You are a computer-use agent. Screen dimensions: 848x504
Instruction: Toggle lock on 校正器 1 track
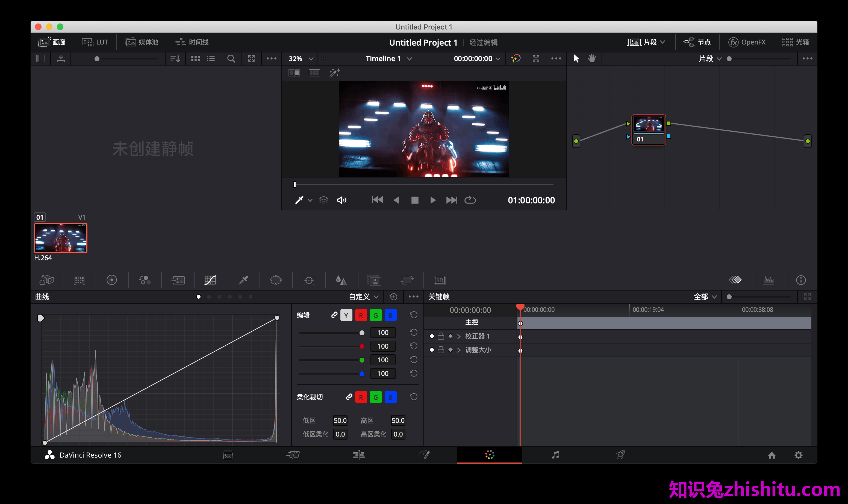coord(441,336)
